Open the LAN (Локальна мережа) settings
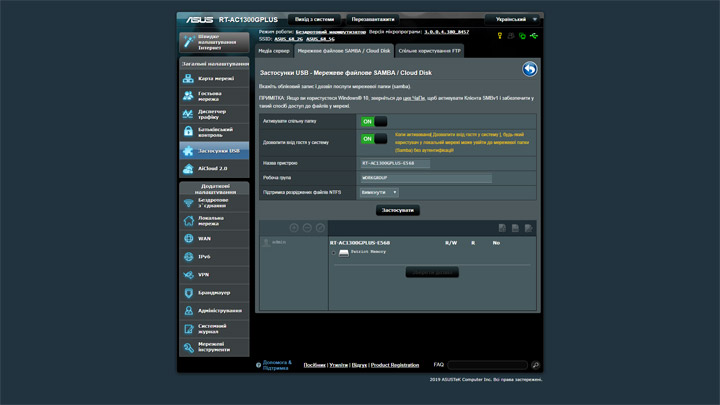The height and width of the screenshot is (405, 720). [x=214, y=221]
